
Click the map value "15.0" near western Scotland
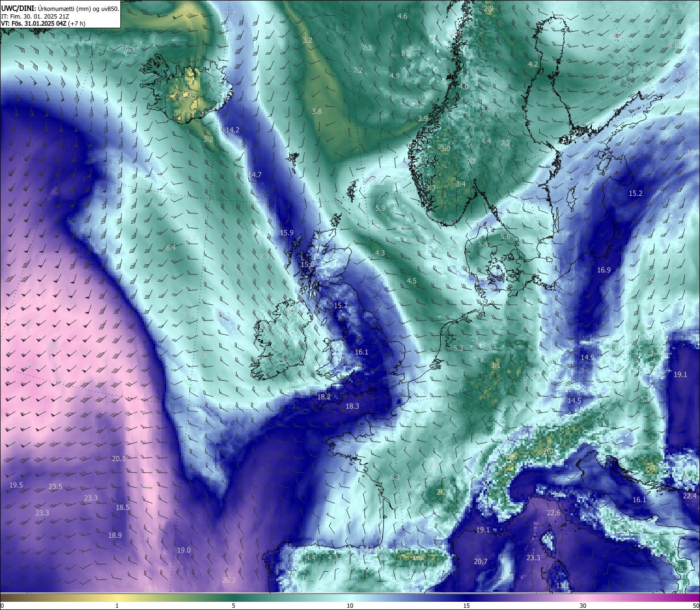[307, 264]
